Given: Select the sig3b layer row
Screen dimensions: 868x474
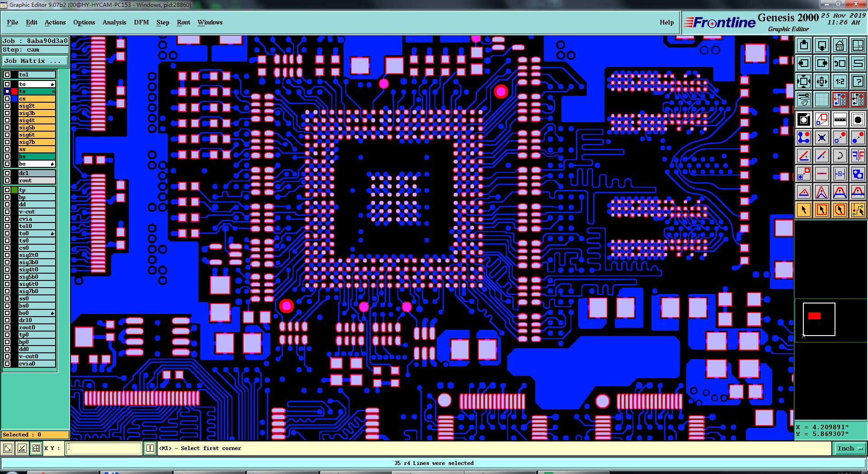Looking at the screenshot, I should [x=37, y=113].
